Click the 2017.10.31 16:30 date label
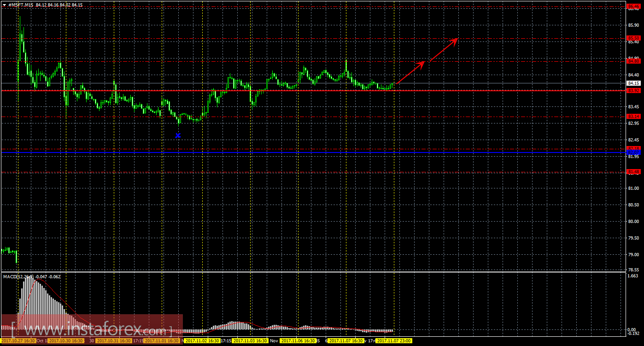 tap(114, 341)
